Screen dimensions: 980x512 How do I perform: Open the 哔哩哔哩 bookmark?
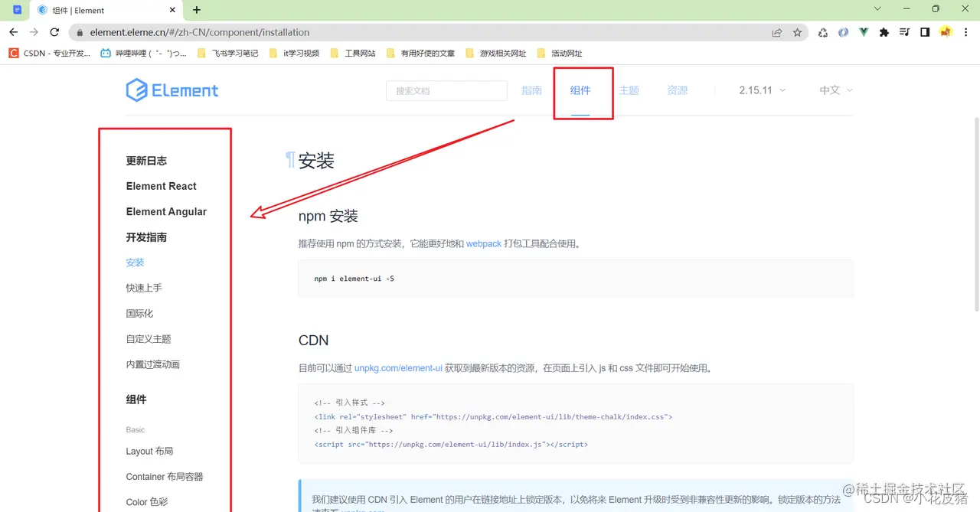[144, 53]
